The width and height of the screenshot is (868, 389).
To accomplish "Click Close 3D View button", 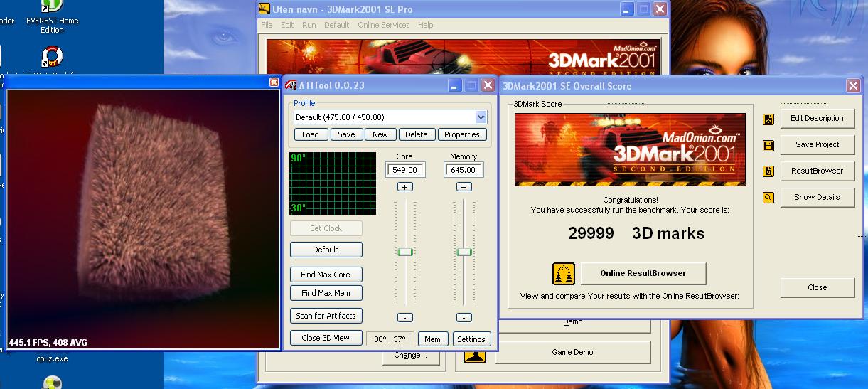I will (326, 338).
